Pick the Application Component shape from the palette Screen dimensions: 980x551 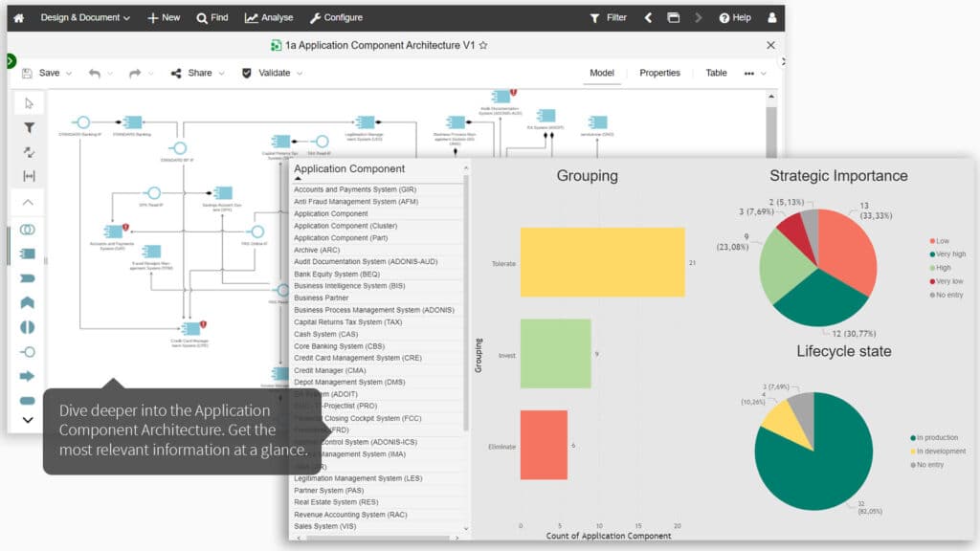tap(29, 253)
